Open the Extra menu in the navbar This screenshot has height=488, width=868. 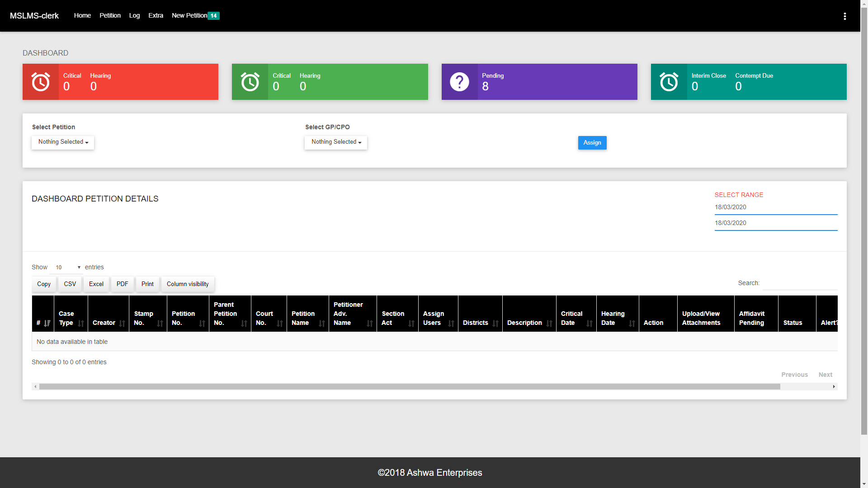[x=156, y=15]
